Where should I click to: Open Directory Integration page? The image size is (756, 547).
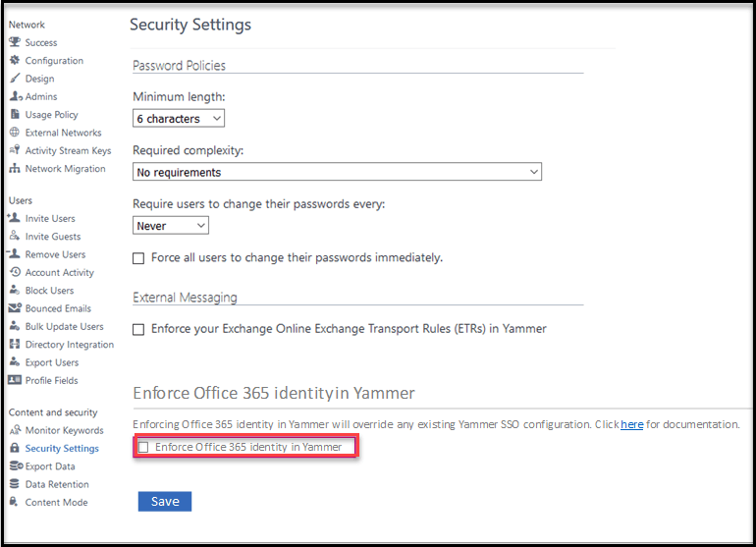(69, 345)
